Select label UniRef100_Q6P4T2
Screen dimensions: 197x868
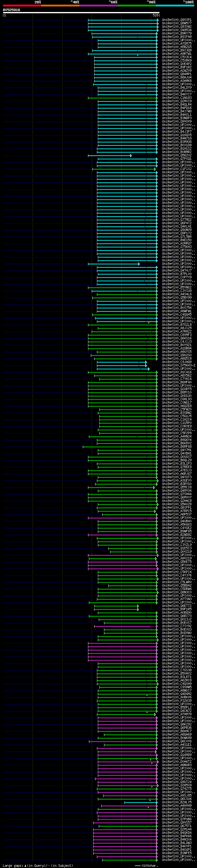pyautogui.click(x=176, y=223)
